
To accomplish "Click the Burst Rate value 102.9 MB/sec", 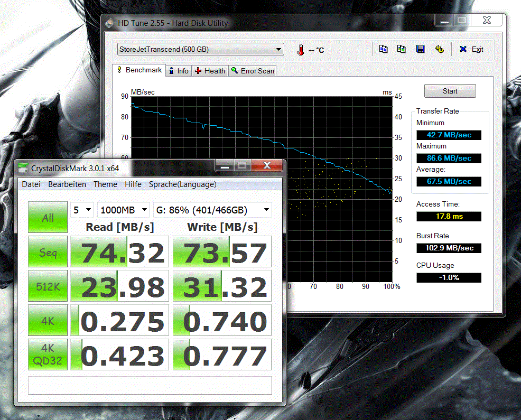I will click(449, 248).
